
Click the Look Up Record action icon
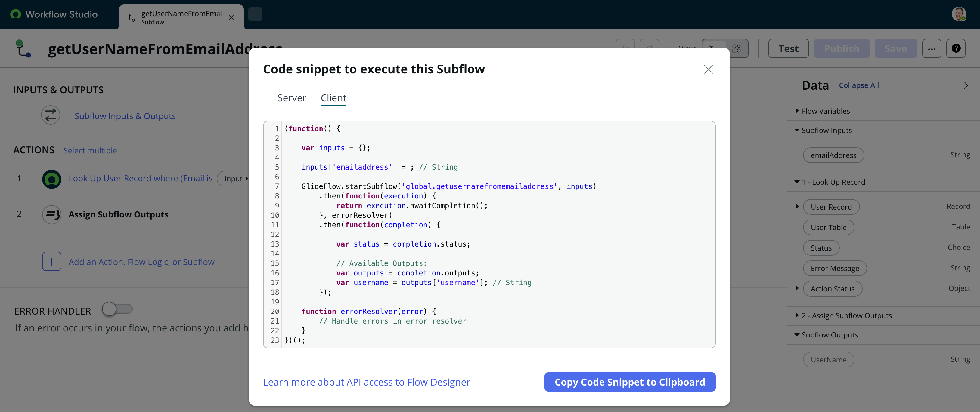click(x=52, y=179)
